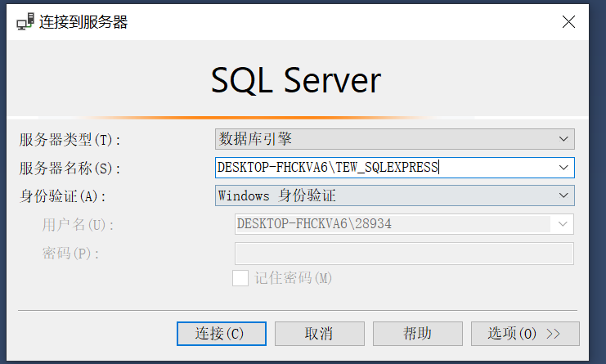Click the 身份验证(A) label
The image size is (606, 364).
point(63,196)
